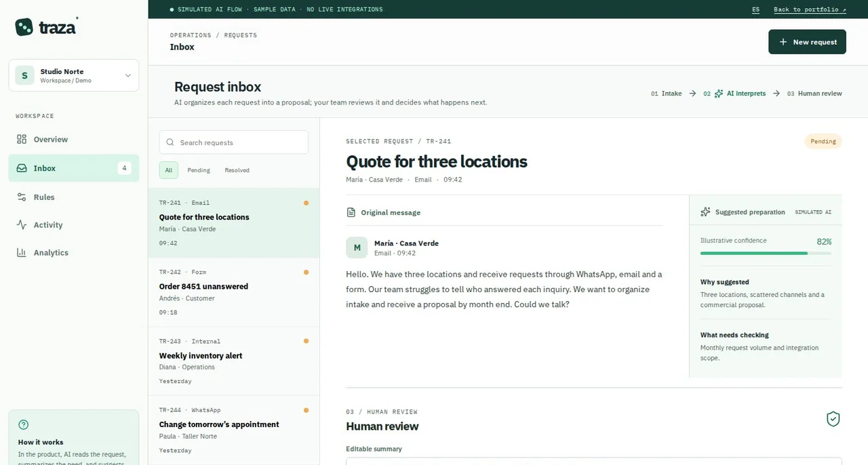Click the OPERATIONS breadcrumb

click(191, 35)
